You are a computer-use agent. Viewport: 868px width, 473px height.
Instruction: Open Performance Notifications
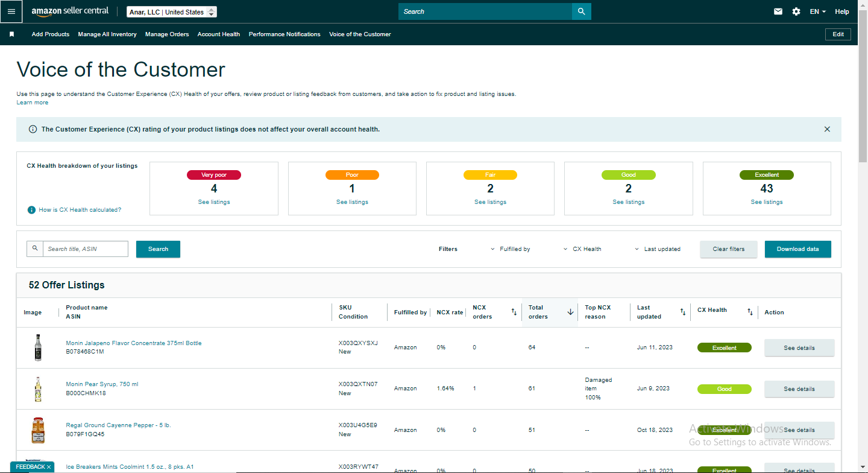285,34
